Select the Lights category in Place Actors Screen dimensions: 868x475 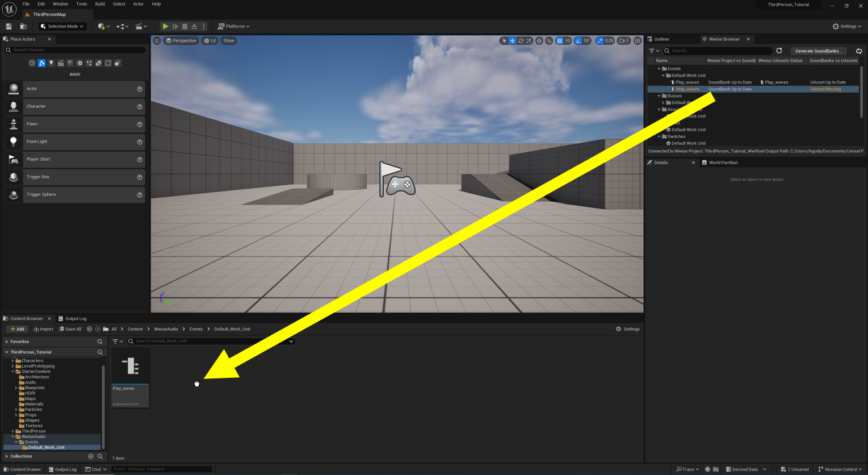pos(51,63)
